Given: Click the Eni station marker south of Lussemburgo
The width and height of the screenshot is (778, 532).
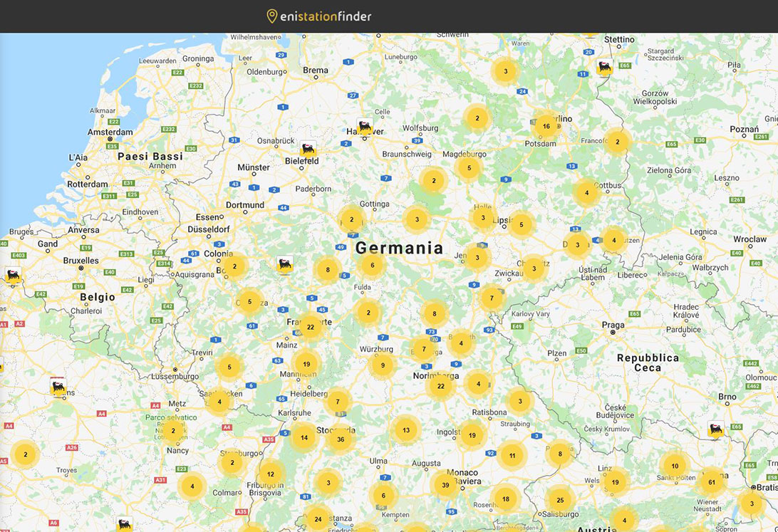Looking at the screenshot, I should coord(58,387).
